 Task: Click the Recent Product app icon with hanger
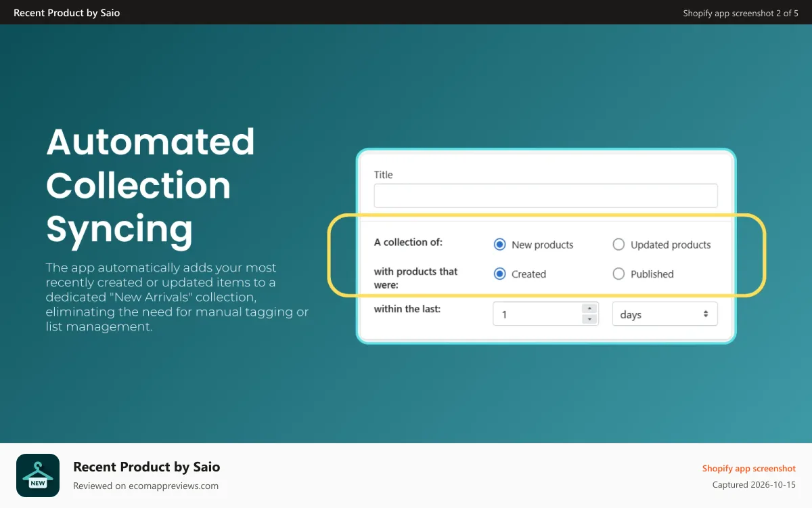tap(38, 475)
